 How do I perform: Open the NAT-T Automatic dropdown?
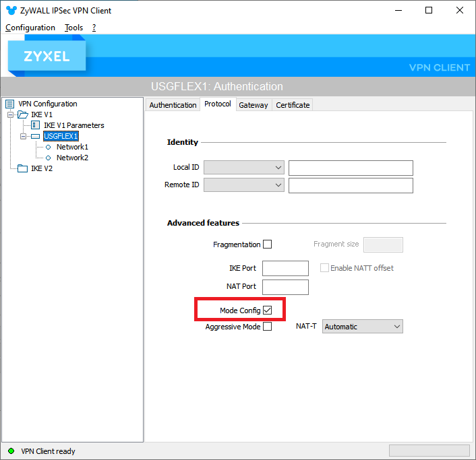[x=362, y=327]
